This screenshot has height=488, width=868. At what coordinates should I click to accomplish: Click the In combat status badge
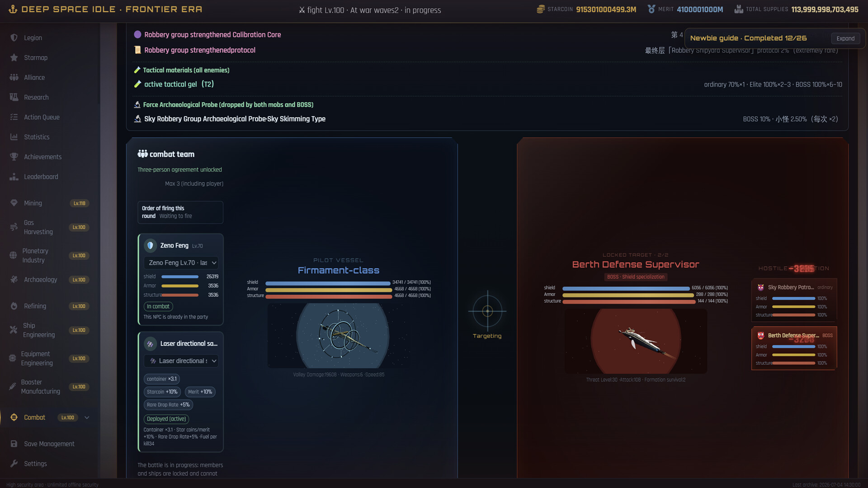158,306
